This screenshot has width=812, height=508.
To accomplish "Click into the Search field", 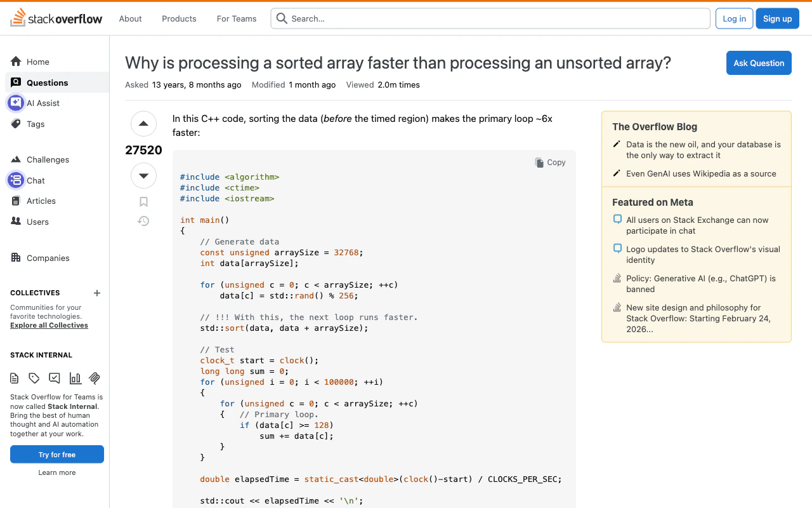I will click(490, 18).
